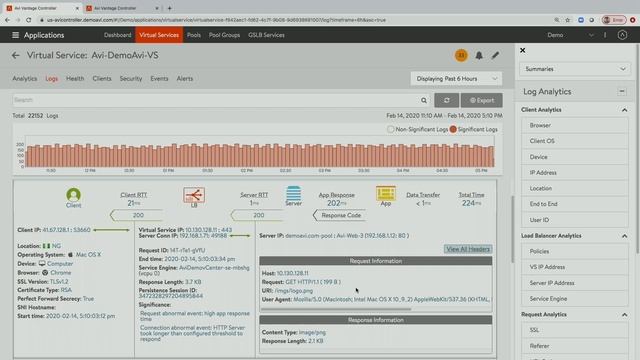640x360 pixels.
Task: Open the Pool Groups menu item
Action: pos(224,35)
